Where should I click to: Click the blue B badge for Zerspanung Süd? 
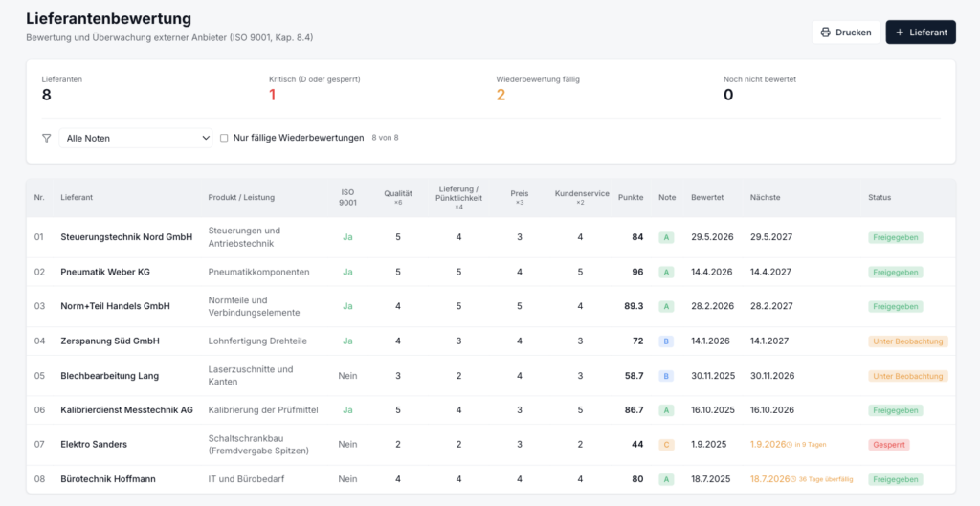(x=666, y=341)
